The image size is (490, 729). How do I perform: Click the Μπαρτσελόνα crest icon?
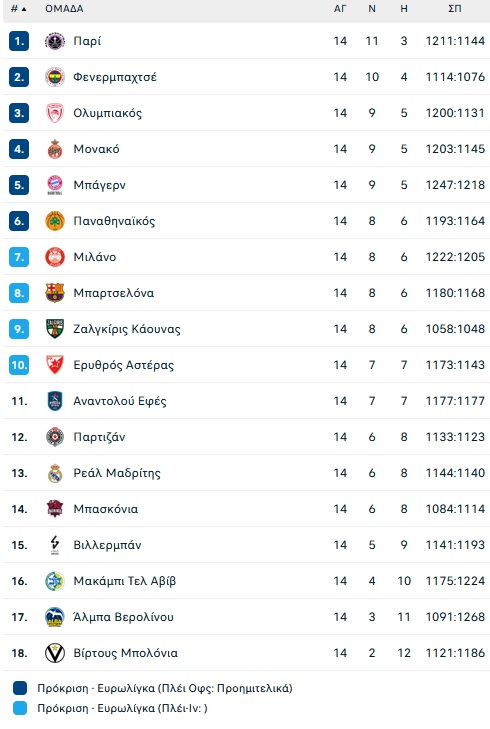click(x=55, y=293)
